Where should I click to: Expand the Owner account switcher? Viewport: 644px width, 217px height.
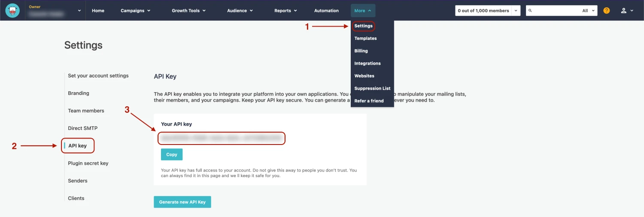pos(79,11)
